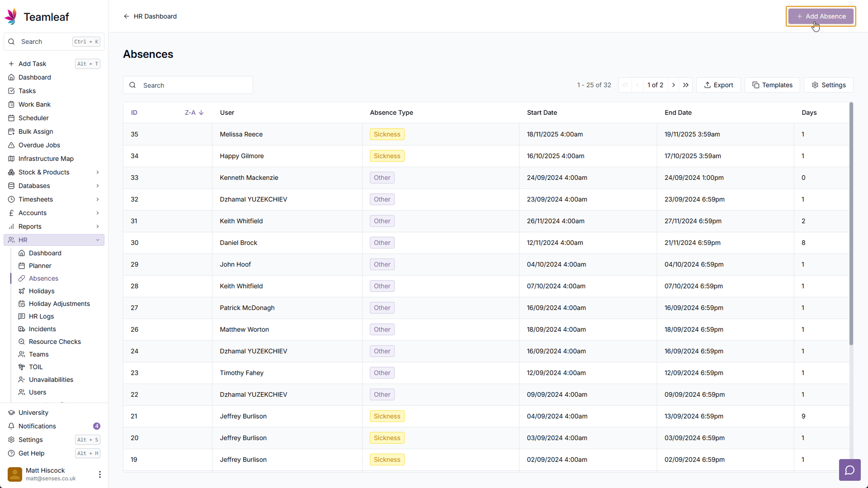Image resolution: width=868 pixels, height=488 pixels.
Task: Collapse the HR sidebar section
Action: point(98,240)
